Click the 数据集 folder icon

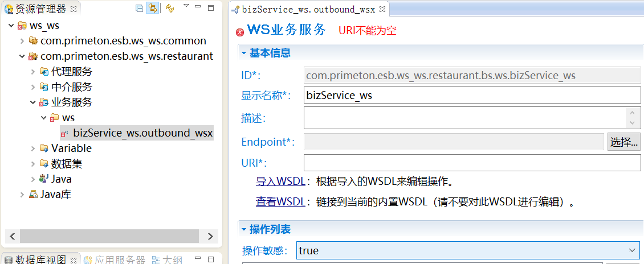pos(44,164)
